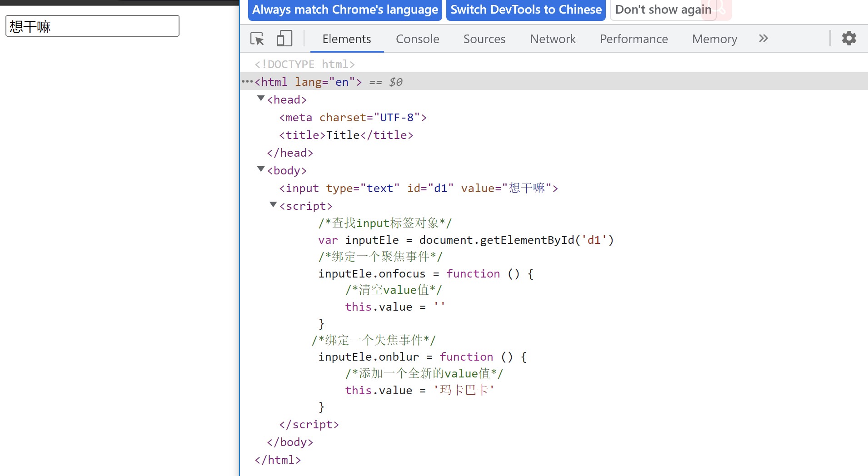The height and width of the screenshot is (476, 868).
Task: Collapse the head element
Action: click(x=261, y=99)
